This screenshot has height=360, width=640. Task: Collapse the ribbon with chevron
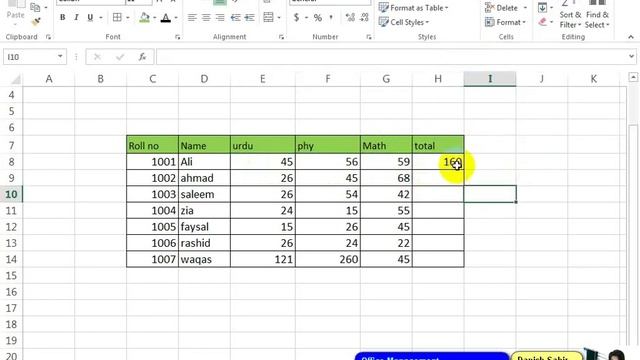631,37
